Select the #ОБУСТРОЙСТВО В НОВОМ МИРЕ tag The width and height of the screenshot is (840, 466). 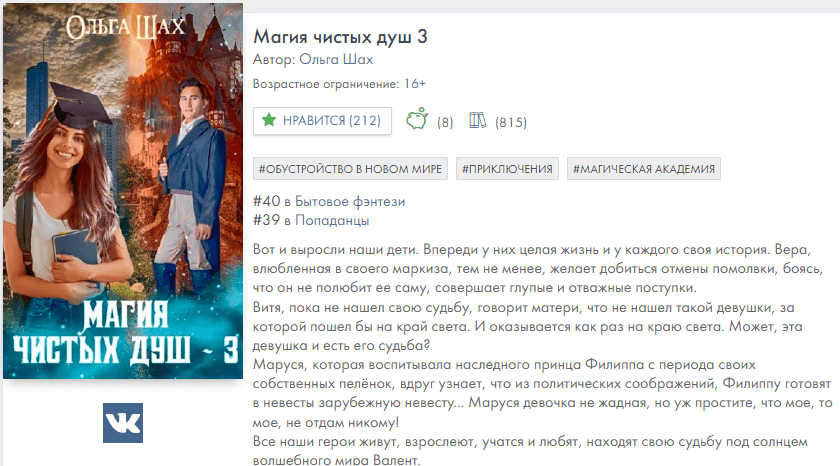point(350,169)
